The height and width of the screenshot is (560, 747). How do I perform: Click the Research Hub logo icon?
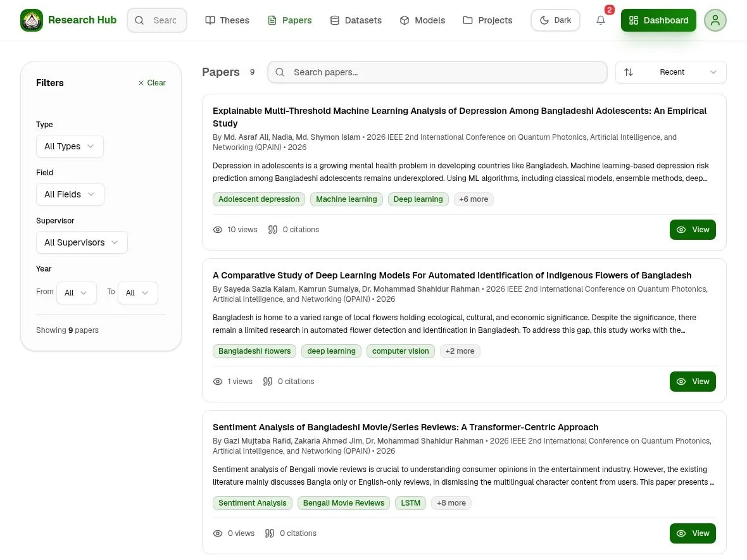[x=32, y=20]
